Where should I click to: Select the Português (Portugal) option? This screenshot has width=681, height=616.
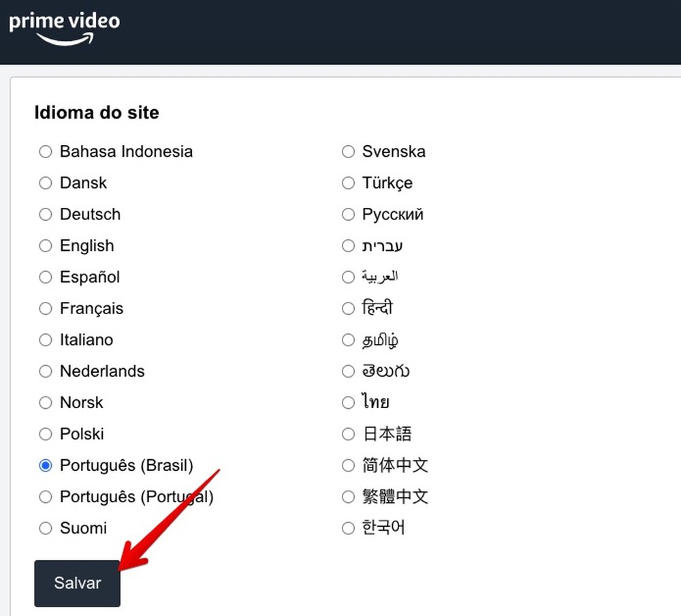46,497
